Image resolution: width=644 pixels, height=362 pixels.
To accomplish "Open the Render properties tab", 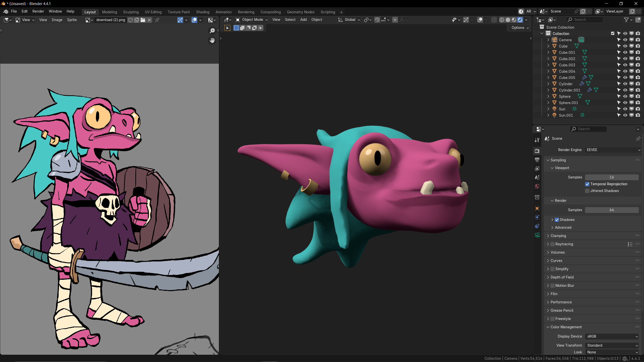I will 537,151.
